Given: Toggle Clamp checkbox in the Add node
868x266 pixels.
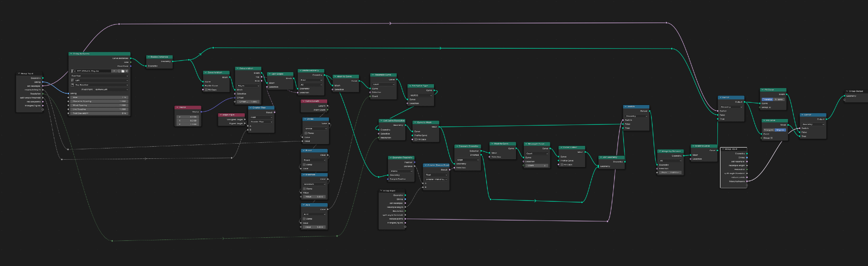Looking at the screenshot, I should click(304, 219).
